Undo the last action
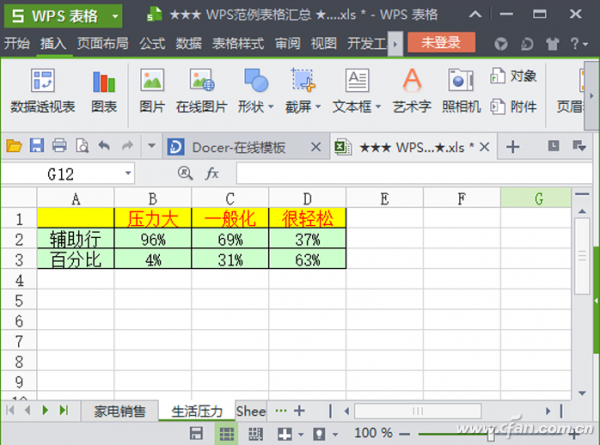 (x=104, y=146)
